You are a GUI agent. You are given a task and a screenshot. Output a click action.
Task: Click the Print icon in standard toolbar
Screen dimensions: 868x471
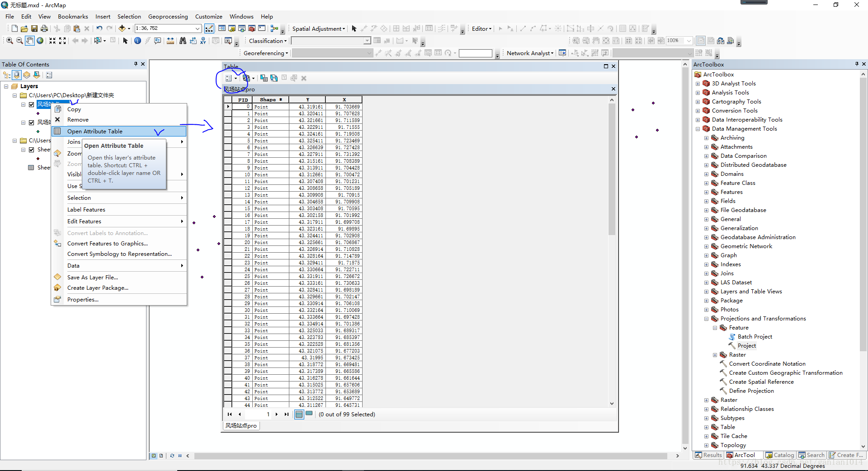[44, 28]
